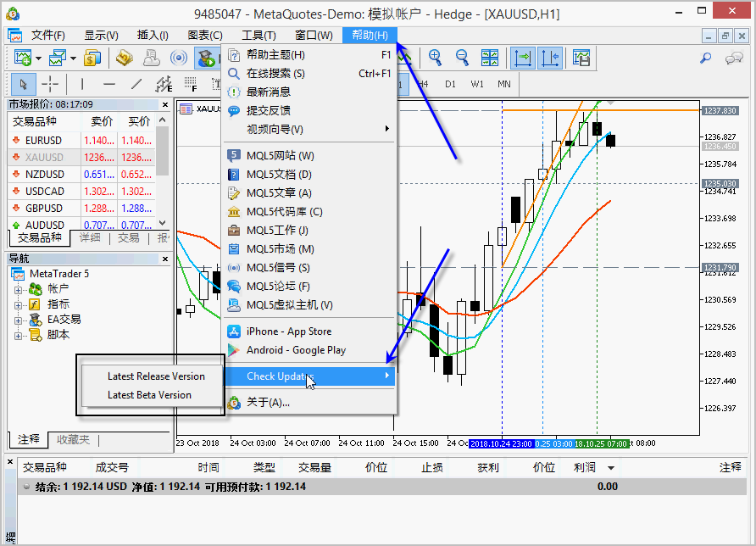Viewport: 756px width, 546px height.
Task: Open MQL5虚拟主机 (V) menu entry
Action: coord(309,305)
